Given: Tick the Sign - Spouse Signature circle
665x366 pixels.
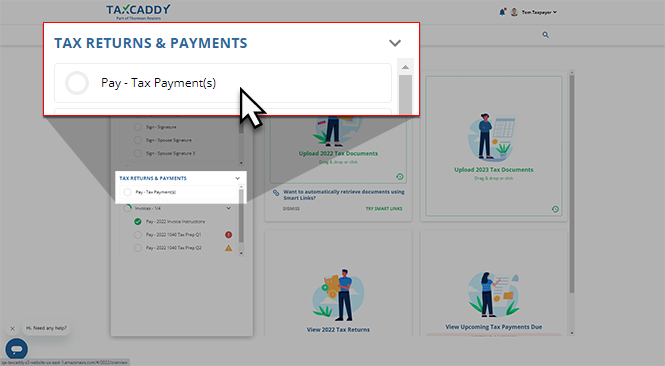Looking at the screenshot, I should pos(137,140).
